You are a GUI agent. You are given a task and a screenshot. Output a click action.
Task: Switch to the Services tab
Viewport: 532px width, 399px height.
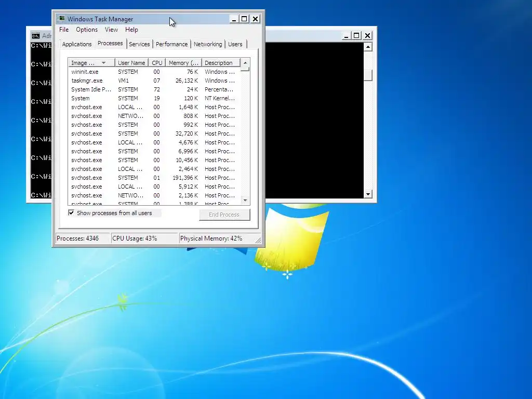[x=139, y=44]
